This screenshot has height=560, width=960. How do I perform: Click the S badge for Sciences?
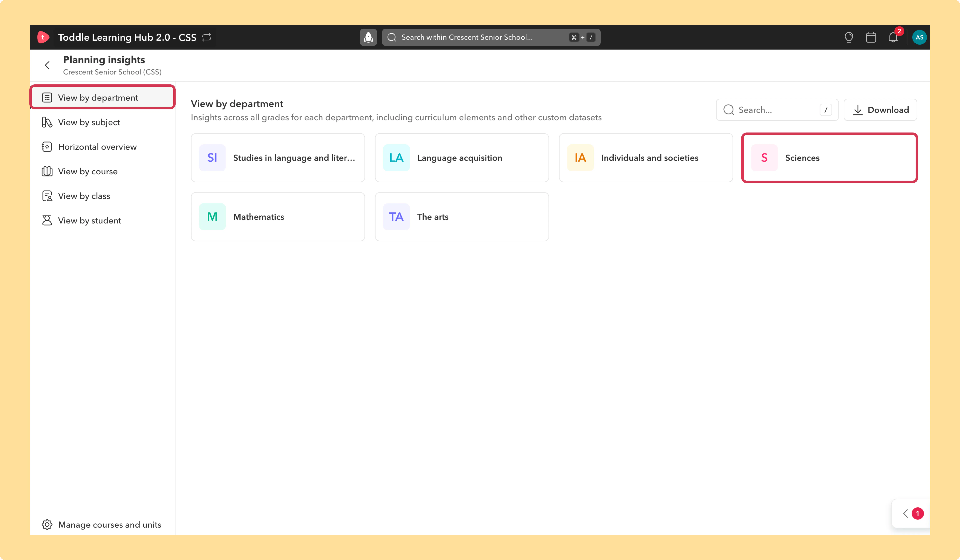[x=764, y=158]
